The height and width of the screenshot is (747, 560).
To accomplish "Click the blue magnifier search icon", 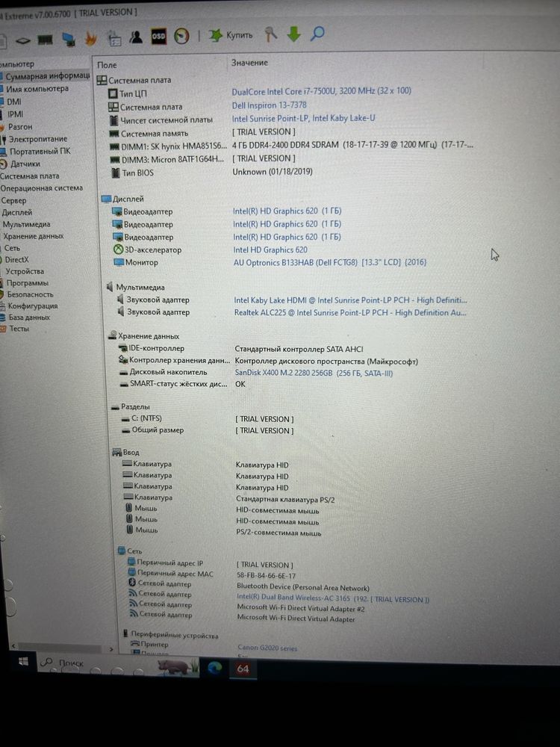I will (x=317, y=34).
